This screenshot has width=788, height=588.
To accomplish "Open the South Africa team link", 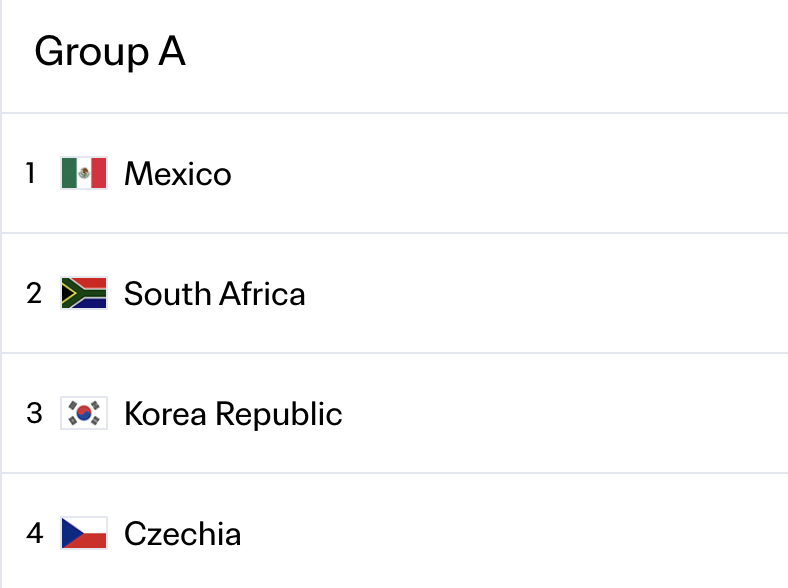I will point(215,293).
